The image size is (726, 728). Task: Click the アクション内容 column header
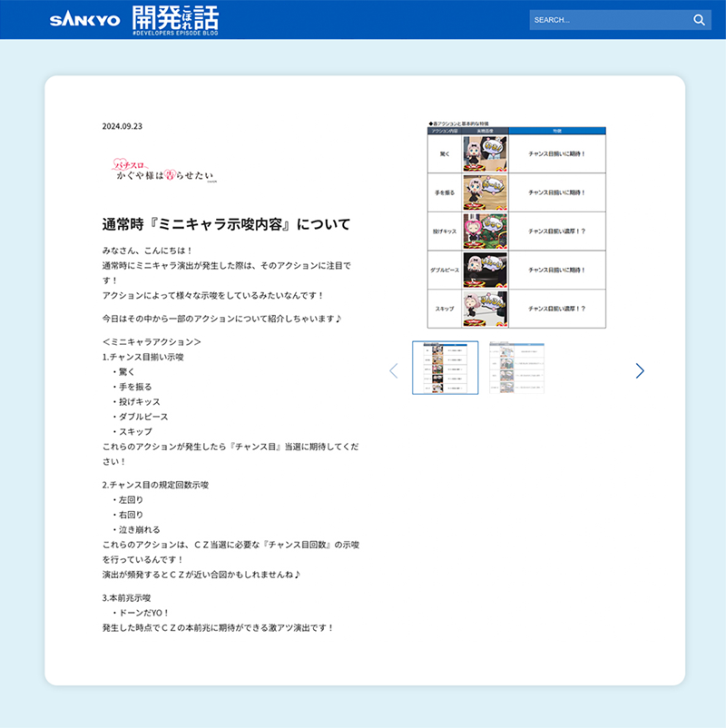click(x=445, y=131)
